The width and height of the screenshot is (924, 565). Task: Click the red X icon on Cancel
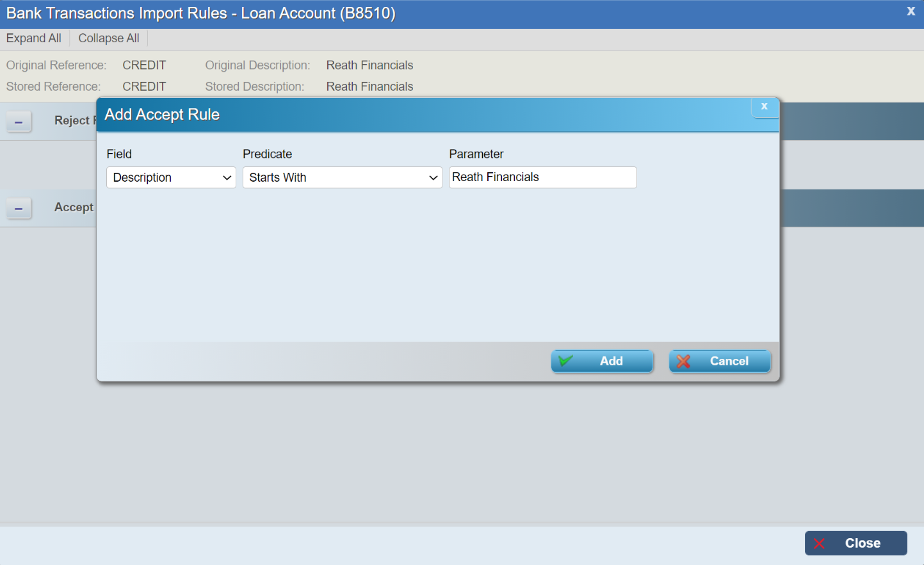coord(683,362)
